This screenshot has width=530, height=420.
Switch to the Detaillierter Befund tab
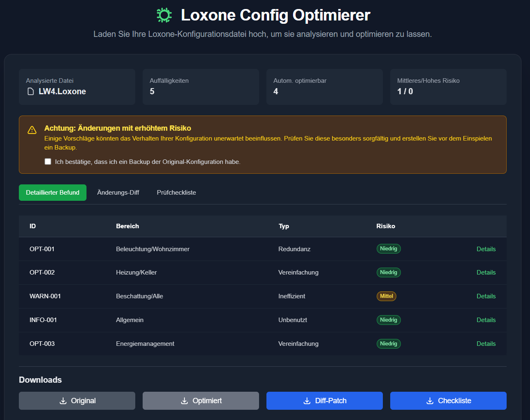coord(52,193)
